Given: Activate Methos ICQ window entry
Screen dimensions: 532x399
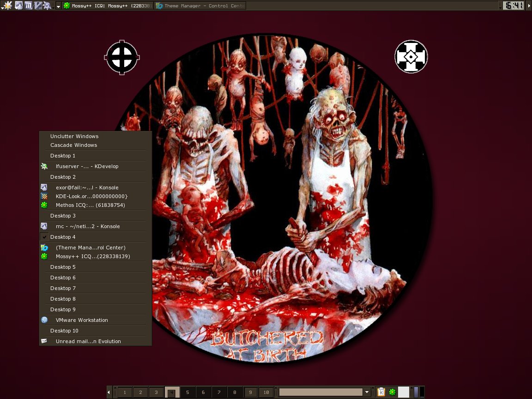Looking at the screenshot, I should [x=95, y=205].
